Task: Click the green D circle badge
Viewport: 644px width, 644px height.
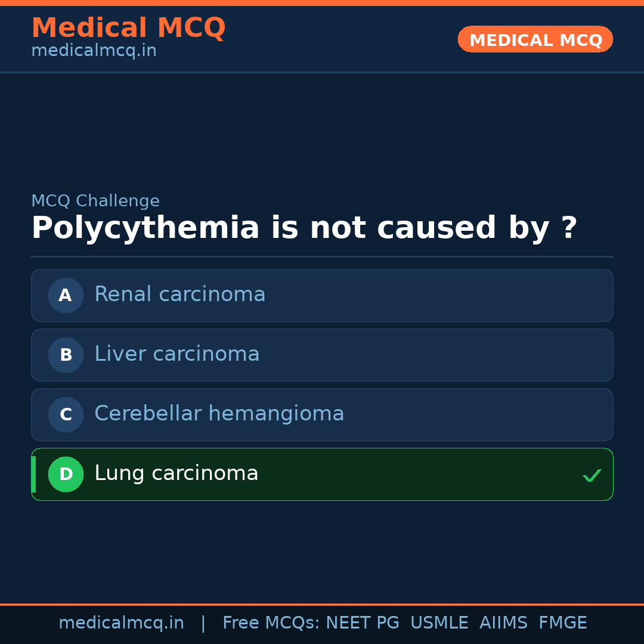Action: 66,474
